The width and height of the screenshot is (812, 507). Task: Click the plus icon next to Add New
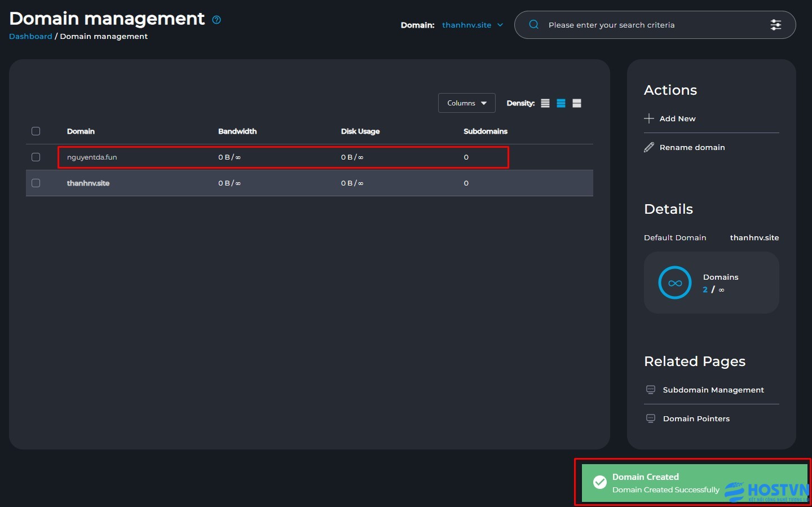click(x=649, y=118)
